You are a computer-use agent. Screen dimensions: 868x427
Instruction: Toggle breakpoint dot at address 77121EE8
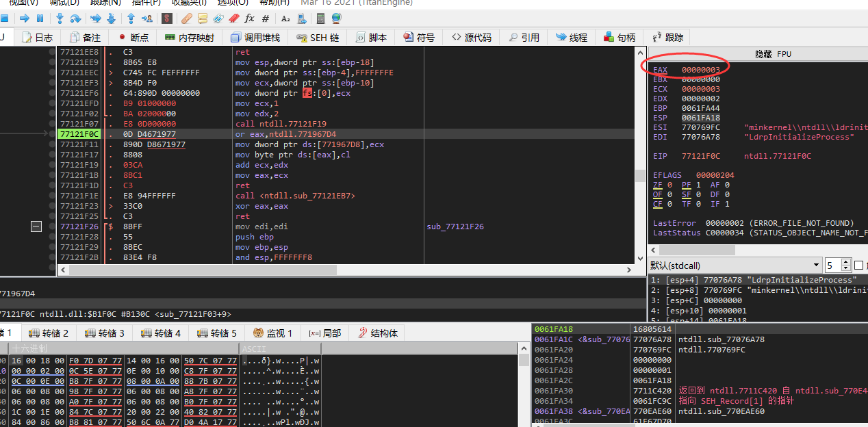coord(53,52)
